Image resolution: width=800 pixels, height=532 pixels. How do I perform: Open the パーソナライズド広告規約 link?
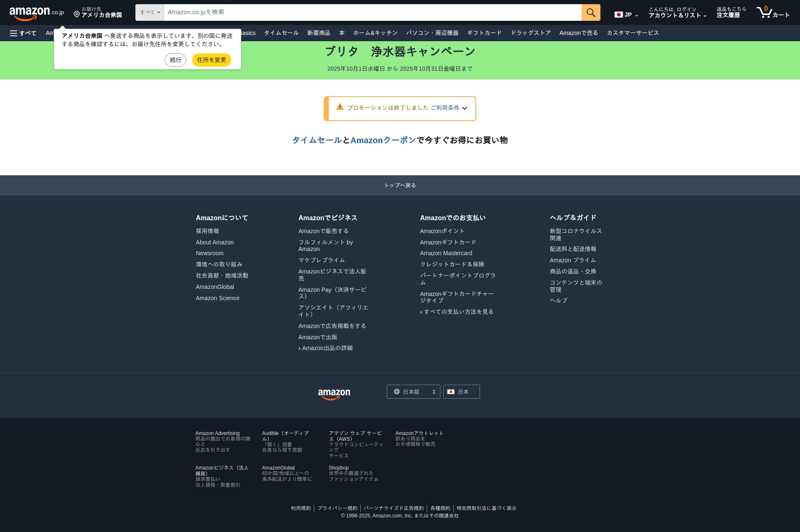click(394, 508)
